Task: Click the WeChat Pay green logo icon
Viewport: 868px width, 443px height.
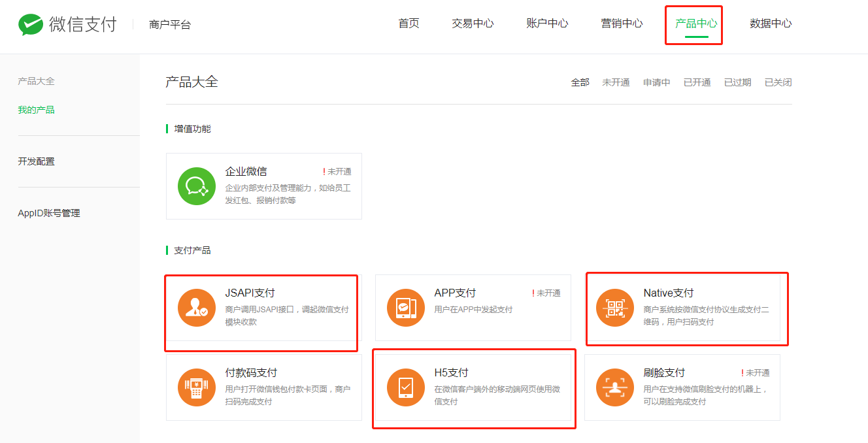Action: click(30, 25)
